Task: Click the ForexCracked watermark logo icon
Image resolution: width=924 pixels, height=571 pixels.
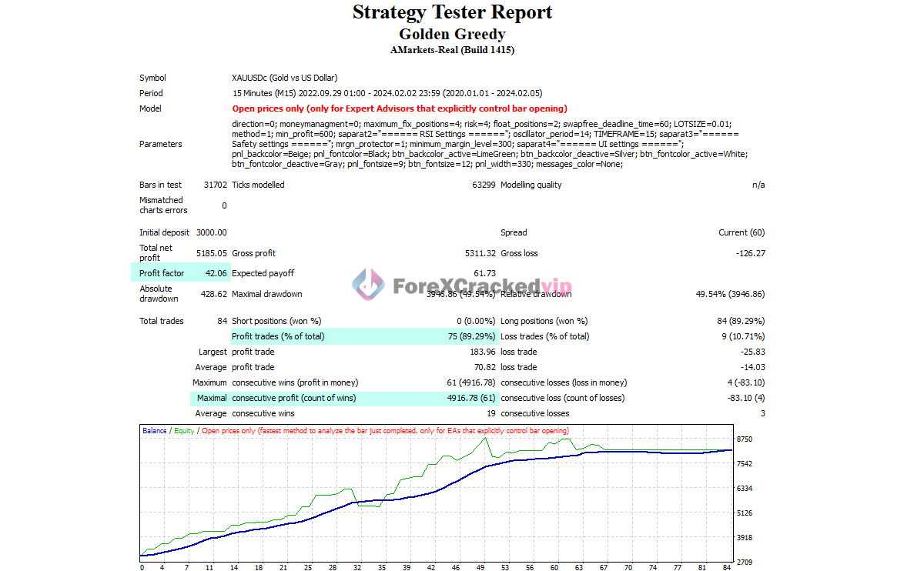Action: tap(368, 285)
